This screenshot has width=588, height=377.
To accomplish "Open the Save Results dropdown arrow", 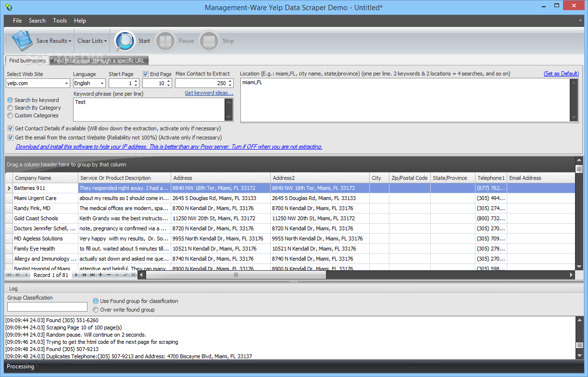I will pos(70,41).
